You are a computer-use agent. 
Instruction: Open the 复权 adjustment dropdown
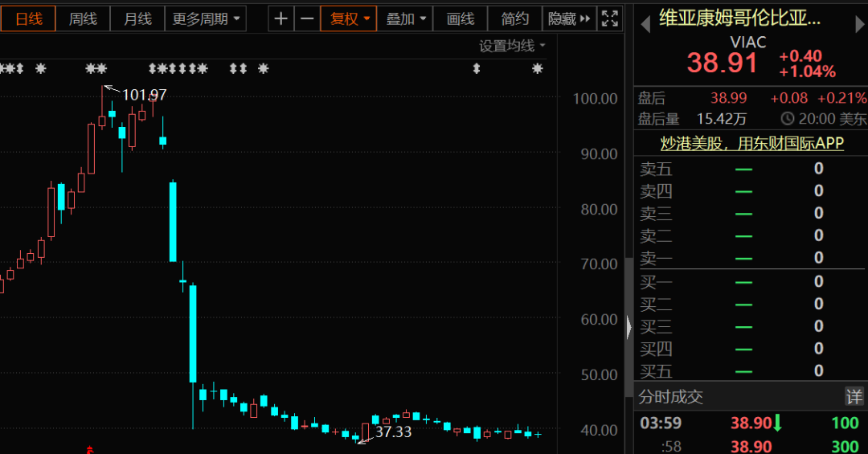point(349,18)
